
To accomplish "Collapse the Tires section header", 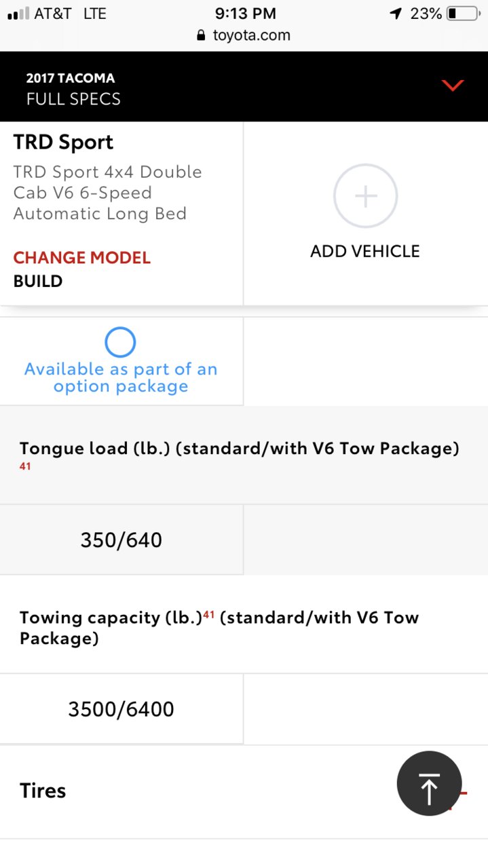I will (244, 791).
